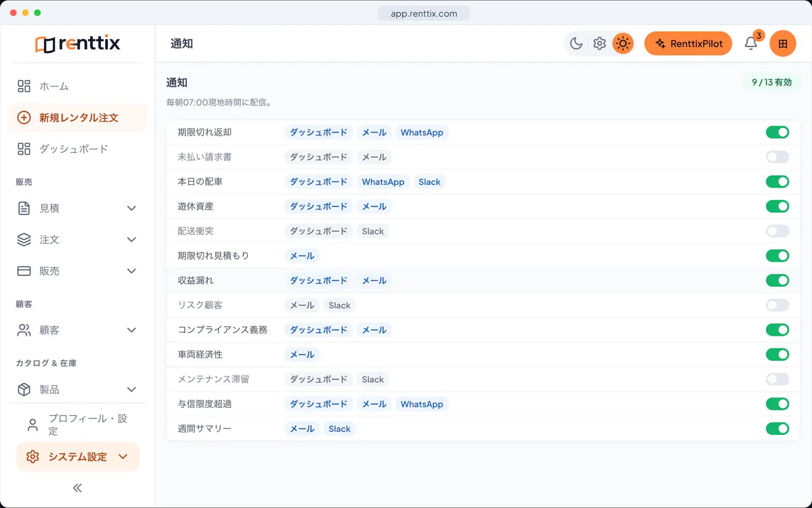Open システム設定 menu item
The width and height of the screenshot is (812, 508).
[78, 457]
